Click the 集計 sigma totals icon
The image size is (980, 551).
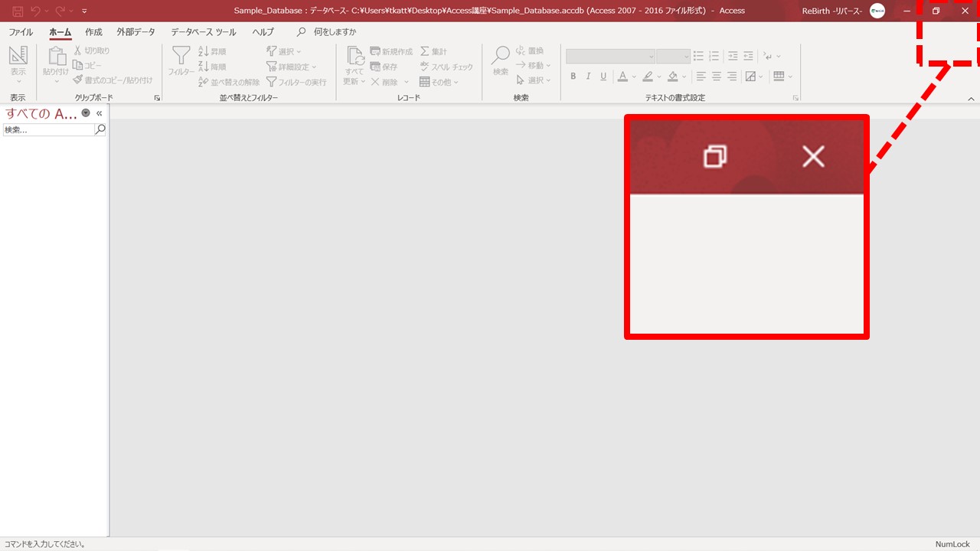tap(425, 51)
